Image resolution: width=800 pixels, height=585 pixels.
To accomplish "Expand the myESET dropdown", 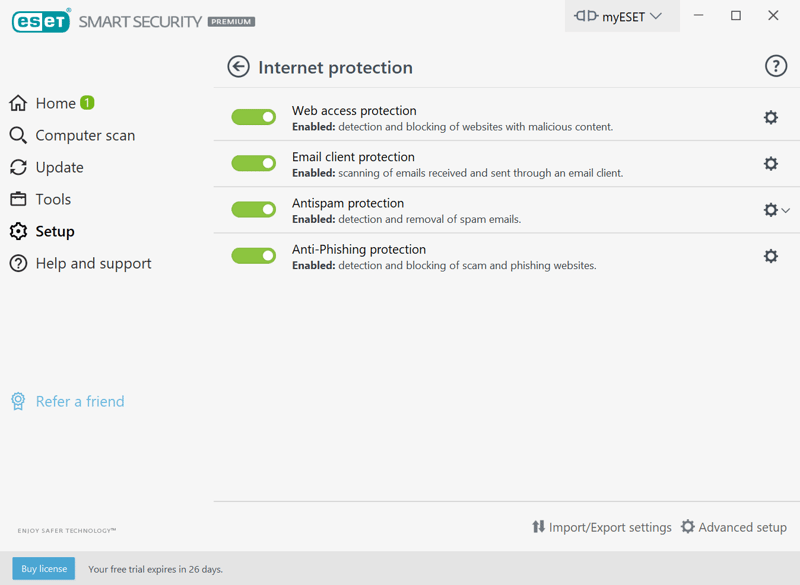I will coord(620,16).
